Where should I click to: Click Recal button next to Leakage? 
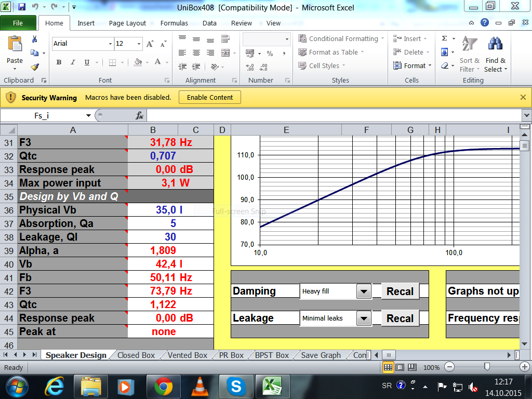click(x=400, y=318)
